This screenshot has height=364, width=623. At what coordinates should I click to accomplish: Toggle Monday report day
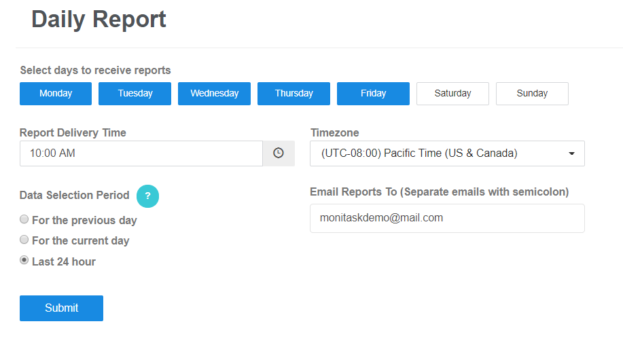tap(56, 94)
